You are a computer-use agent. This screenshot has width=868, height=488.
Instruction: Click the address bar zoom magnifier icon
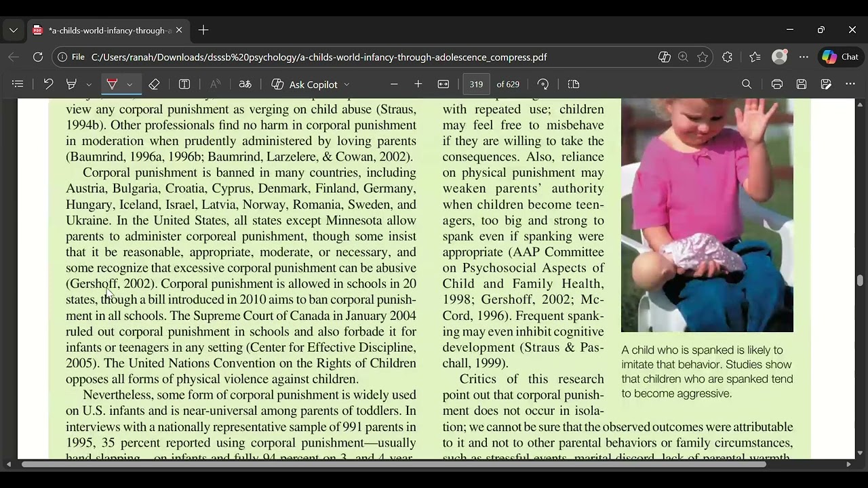tap(683, 57)
